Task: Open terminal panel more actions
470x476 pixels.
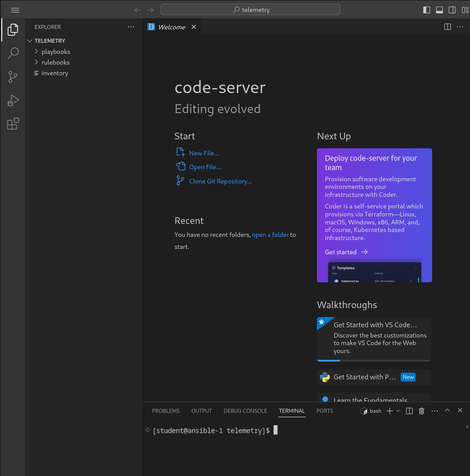Action: [434, 411]
